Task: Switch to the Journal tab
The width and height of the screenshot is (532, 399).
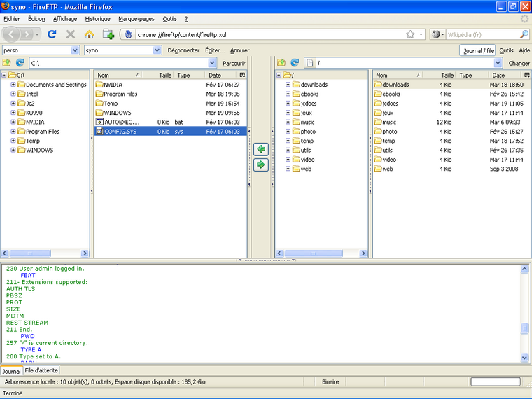Action: (x=11, y=371)
